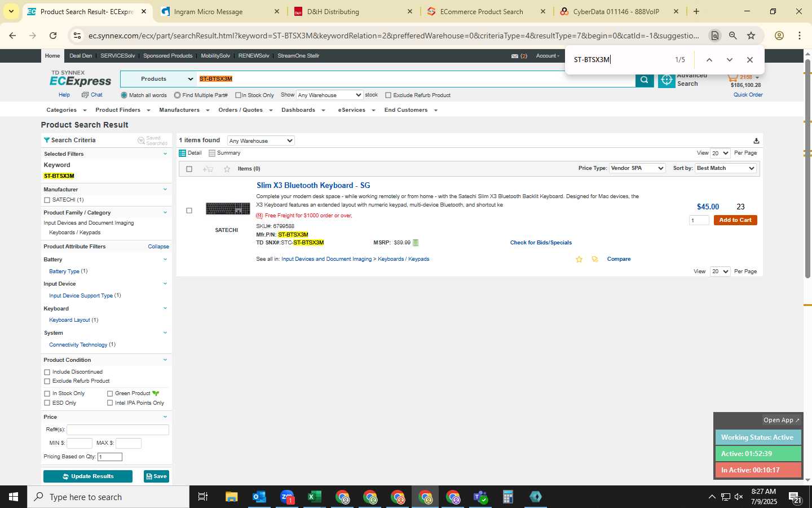
Task: Open the Quick Order link
Action: [x=748, y=95]
